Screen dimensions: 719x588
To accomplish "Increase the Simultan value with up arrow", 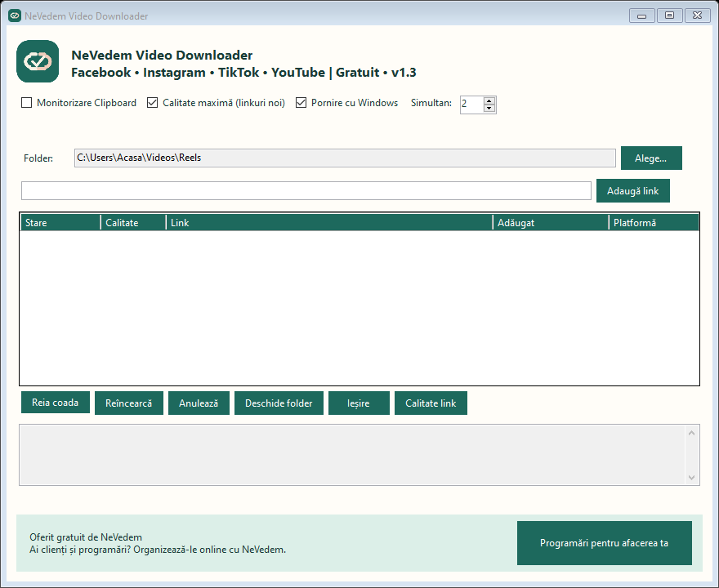I will [x=489, y=100].
